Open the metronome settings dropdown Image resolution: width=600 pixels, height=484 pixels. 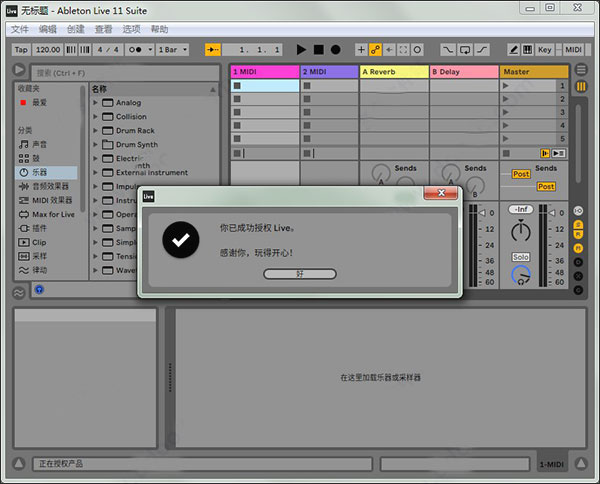coord(150,50)
